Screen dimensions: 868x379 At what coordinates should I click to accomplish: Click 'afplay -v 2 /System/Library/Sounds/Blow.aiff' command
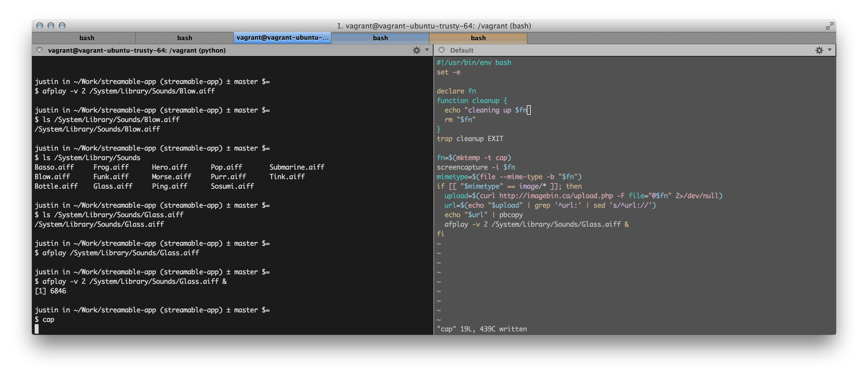[x=128, y=91]
